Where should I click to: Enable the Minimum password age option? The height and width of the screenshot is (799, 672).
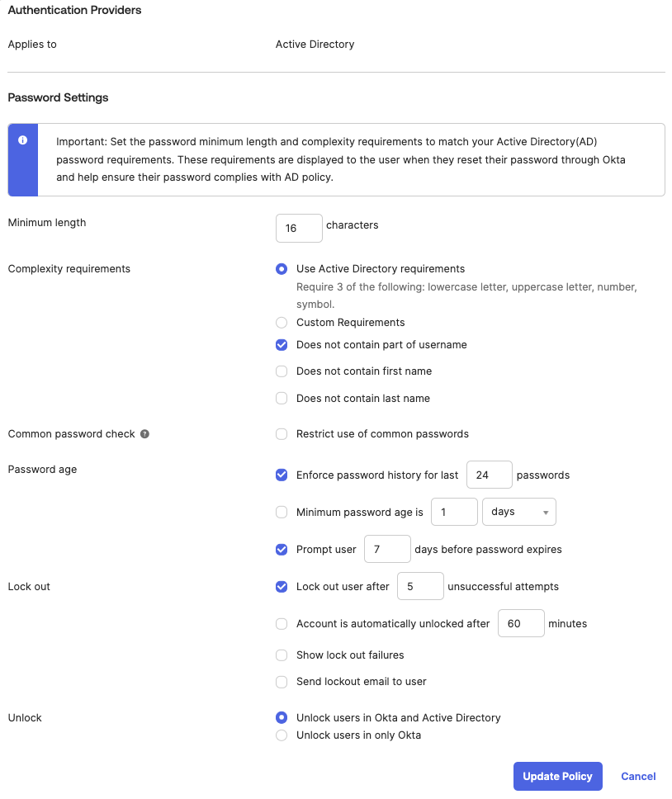tap(282, 512)
